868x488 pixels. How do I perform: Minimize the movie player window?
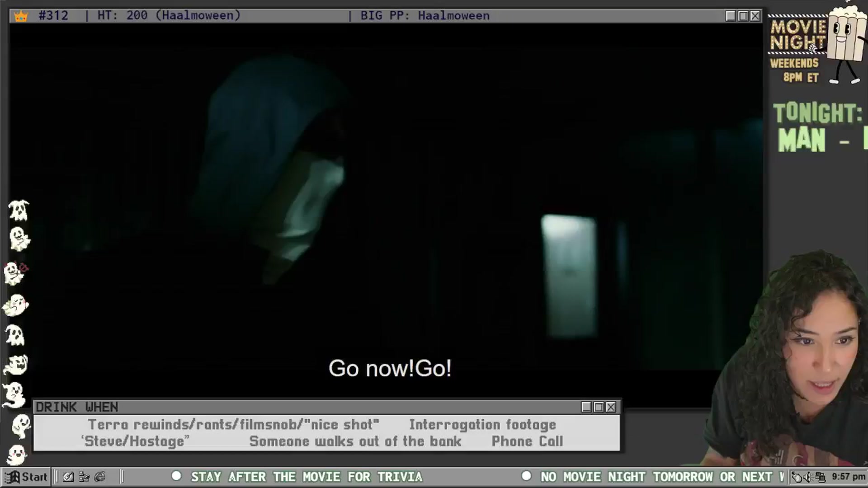pos(730,16)
